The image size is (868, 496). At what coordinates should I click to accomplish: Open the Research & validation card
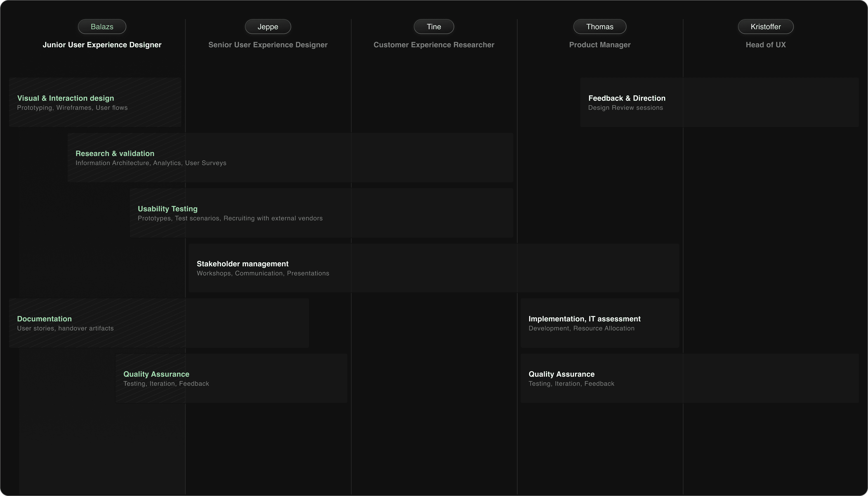(x=290, y=157)
